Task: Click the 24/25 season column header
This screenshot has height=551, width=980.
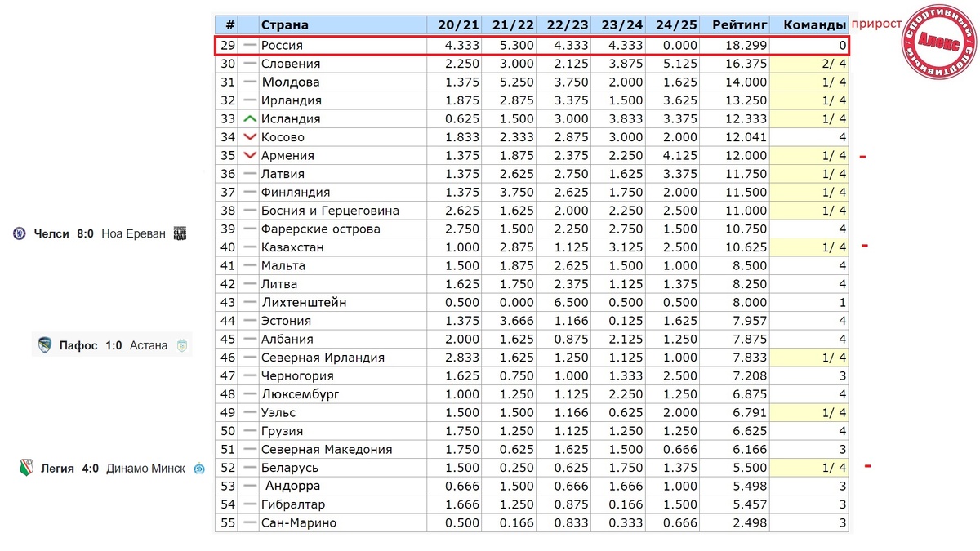Action: [x=672, y=25]
